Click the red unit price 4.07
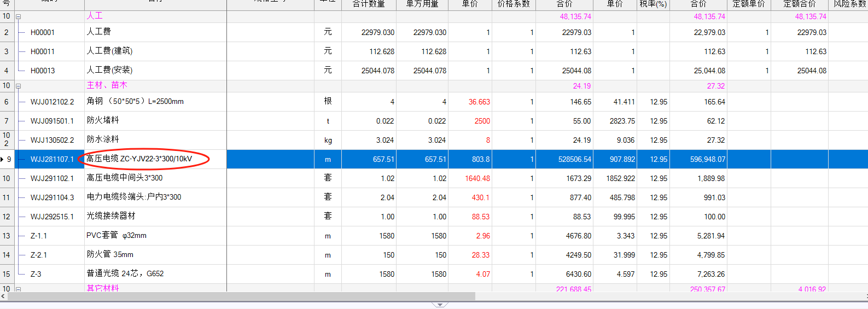The image size is (868, 309). click(483, 274)
